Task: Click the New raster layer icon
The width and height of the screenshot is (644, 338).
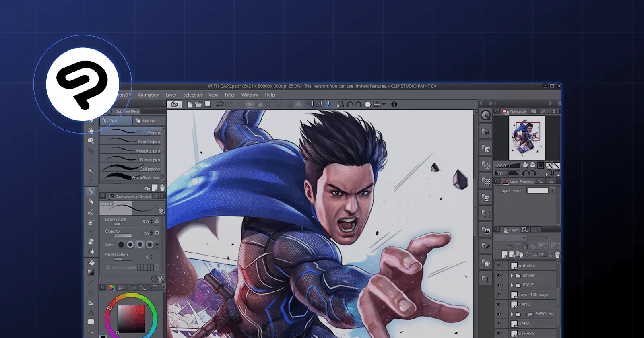Action: pos(504,254)
